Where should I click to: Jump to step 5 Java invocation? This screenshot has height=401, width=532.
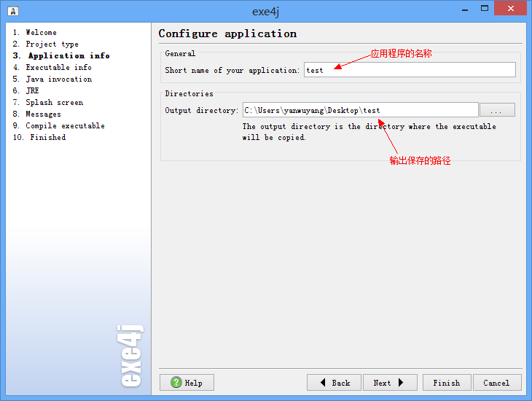(52, 79)
